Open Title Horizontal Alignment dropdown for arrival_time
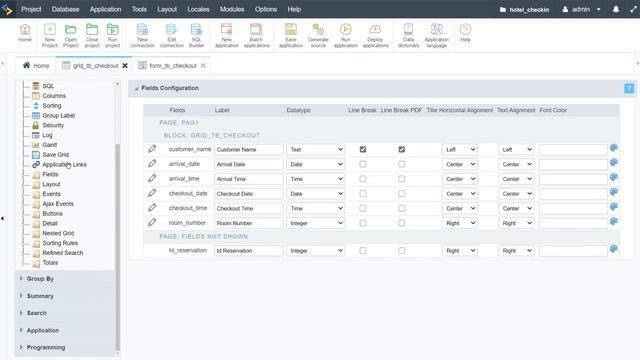 [460, 179]
